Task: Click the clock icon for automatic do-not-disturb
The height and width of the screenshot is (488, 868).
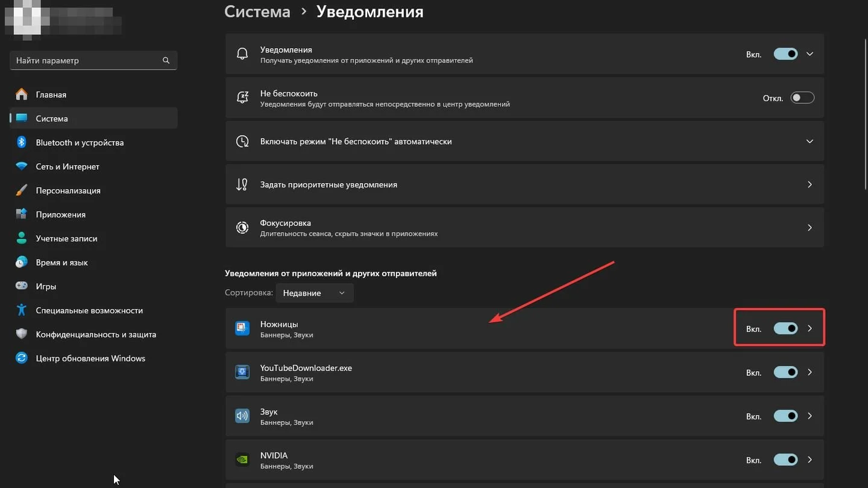Action: (x=242, y=141)
